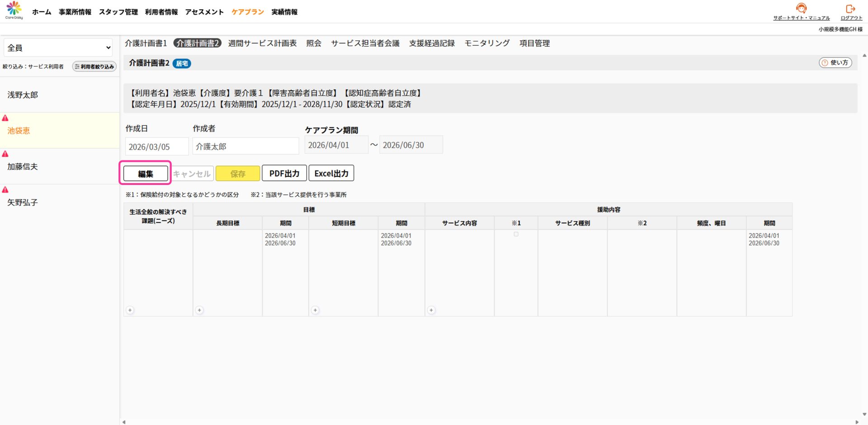
Task: Click the 作成日 date input field
Action: coord(156,147)
